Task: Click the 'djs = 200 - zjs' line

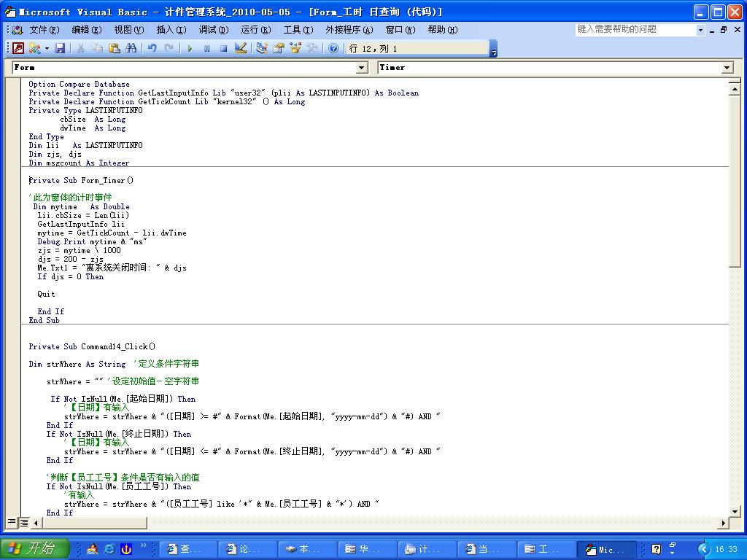Action: click(71, 259)
